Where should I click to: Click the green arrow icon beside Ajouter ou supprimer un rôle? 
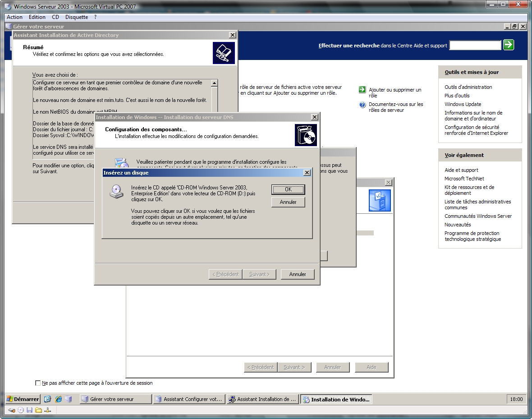pyautogui.click(x=362, y=90)
